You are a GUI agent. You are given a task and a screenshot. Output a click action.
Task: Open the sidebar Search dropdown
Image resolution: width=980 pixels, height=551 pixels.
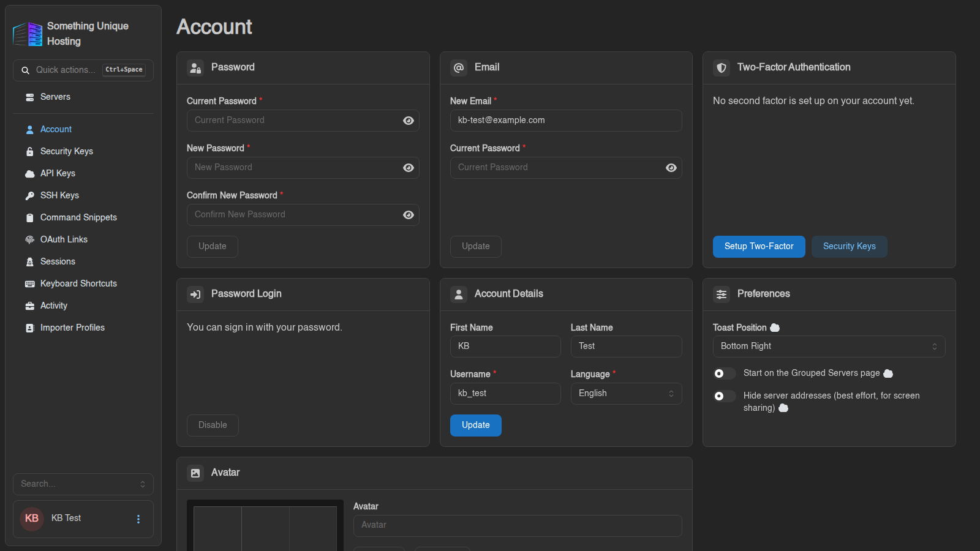pyautogui.click(x=83, y=484)
